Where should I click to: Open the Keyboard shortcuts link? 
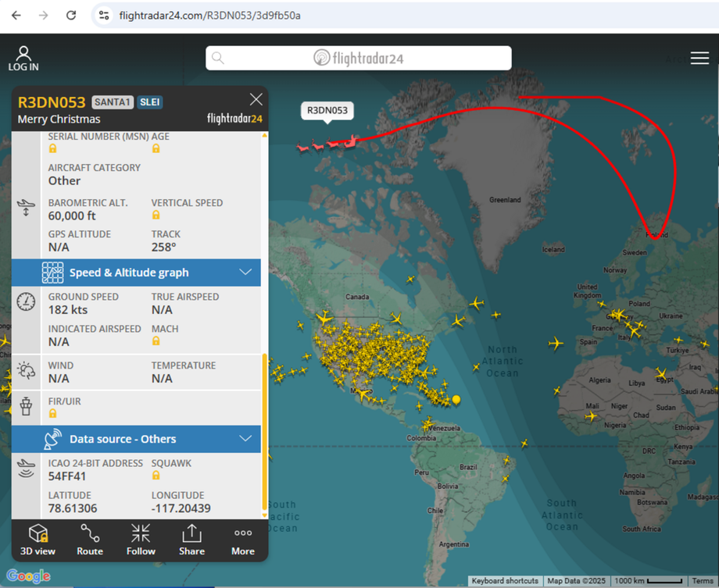coord(504,581)
